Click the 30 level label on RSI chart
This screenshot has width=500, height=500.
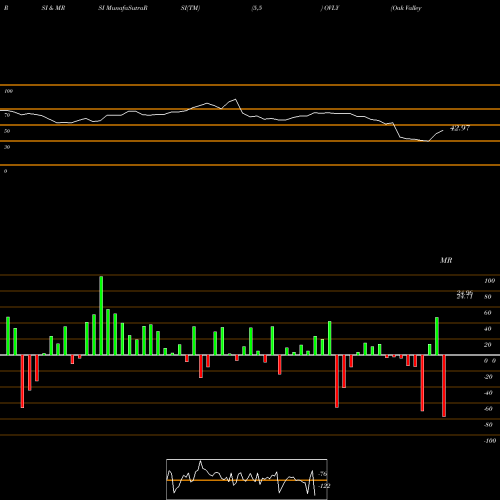click(7, 147)
